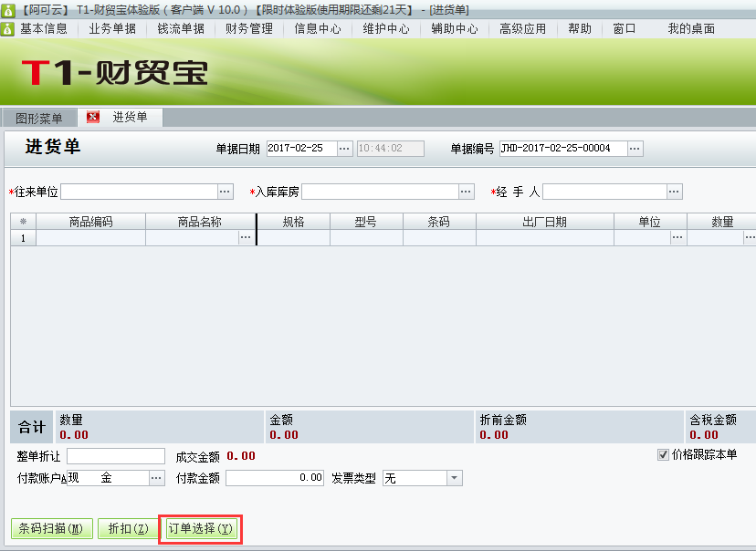This screenshot has width=756, height=551.
Task: Open 财务管理 menu
Action: (249, 29)
